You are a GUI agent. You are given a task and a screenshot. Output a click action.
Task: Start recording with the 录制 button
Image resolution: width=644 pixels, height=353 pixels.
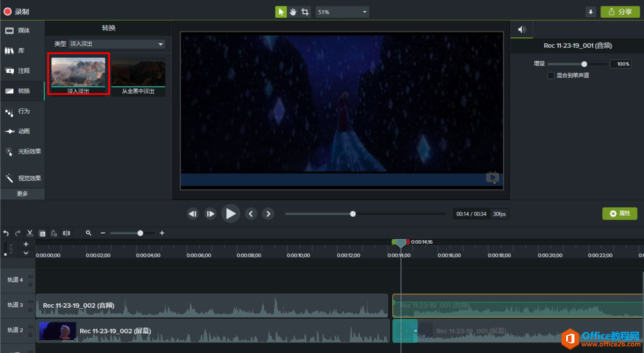[x=17, y=12]
